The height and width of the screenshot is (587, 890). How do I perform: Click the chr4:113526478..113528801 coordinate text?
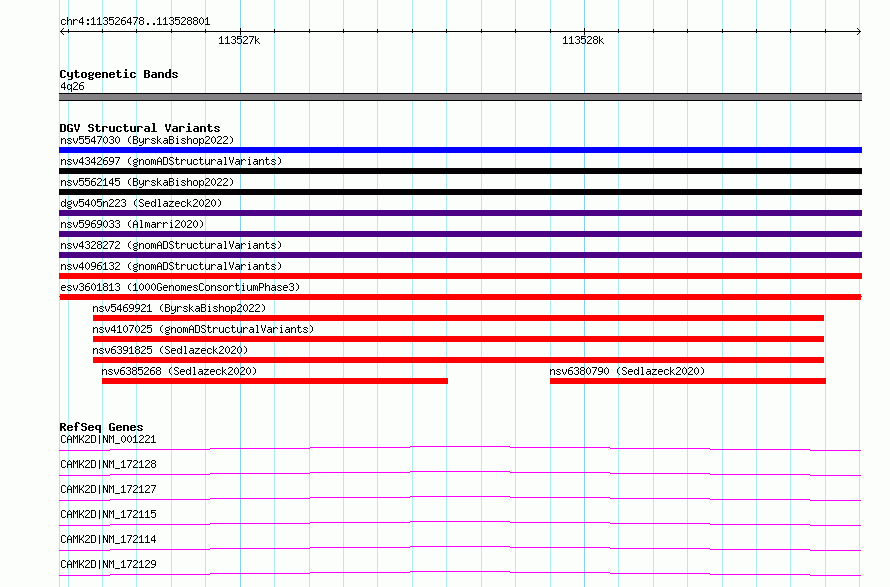click(x=135, y=22)
